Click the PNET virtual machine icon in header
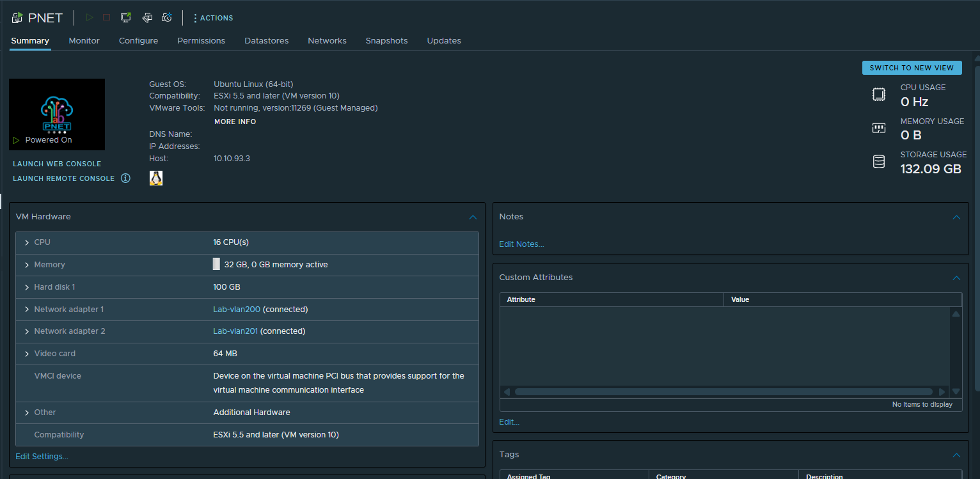Screen dimensions: 980x479 pyautogui.click(x=17, y=18)
